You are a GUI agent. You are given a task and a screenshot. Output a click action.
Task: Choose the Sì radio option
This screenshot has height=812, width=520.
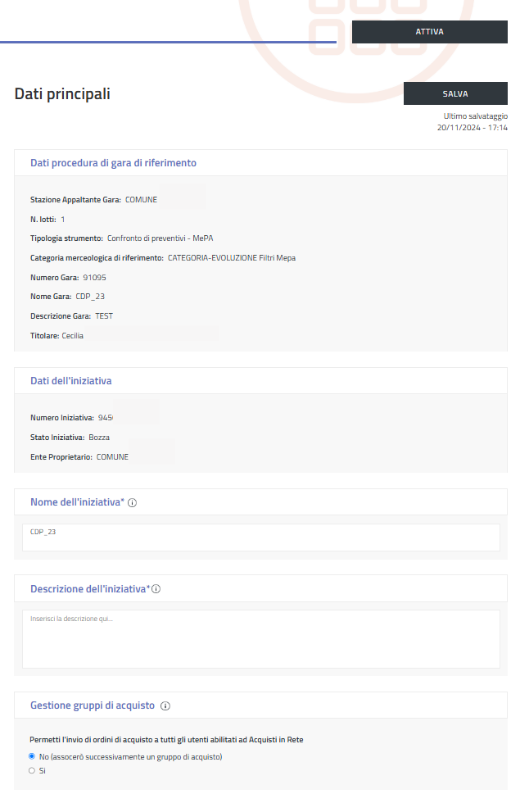(x=32, y=770)
